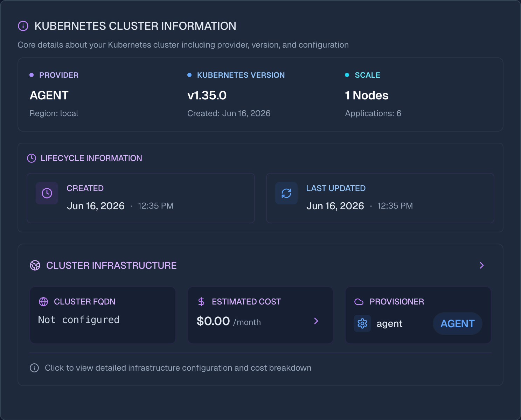Click the dollar icon beside Estimated Cost
The height and width of the screenshot is (420, 521).
(x=201, y=302)
